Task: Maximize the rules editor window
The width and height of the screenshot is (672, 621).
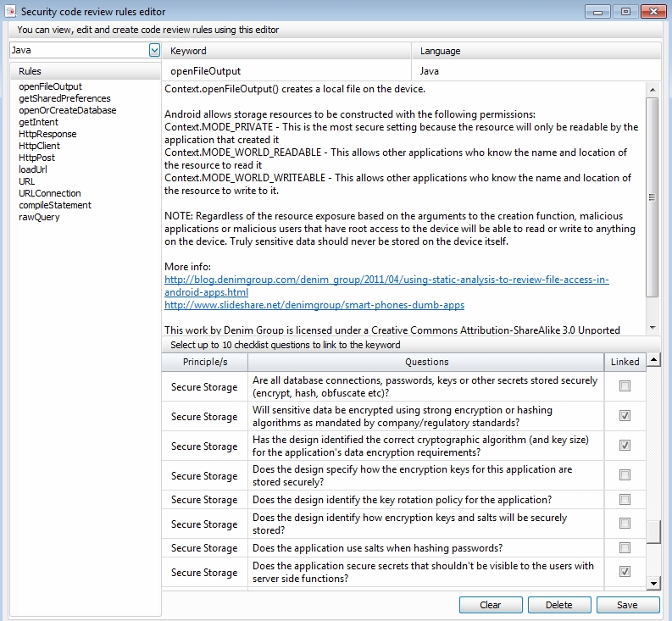Action: [625, 12]
